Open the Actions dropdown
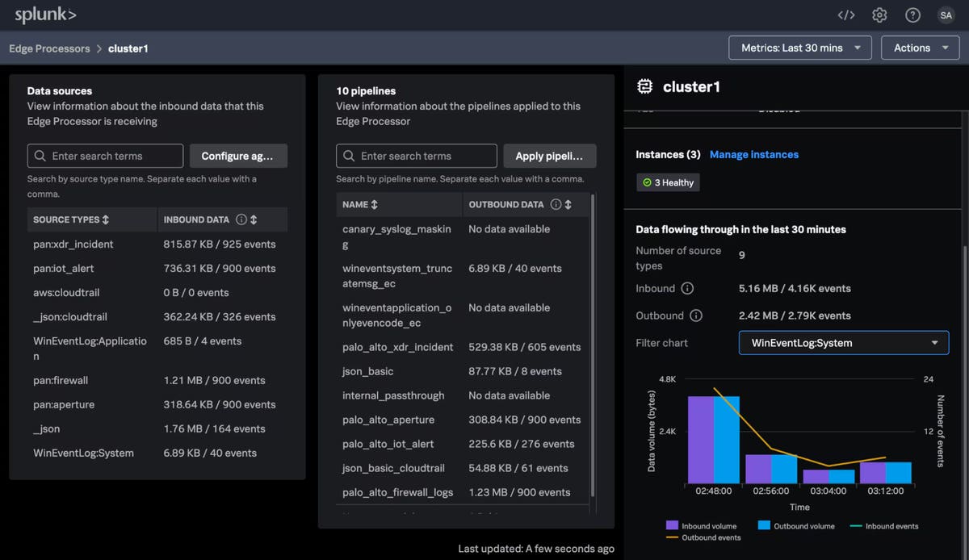Viewport: 969px width, 560px height. (920, 48)
